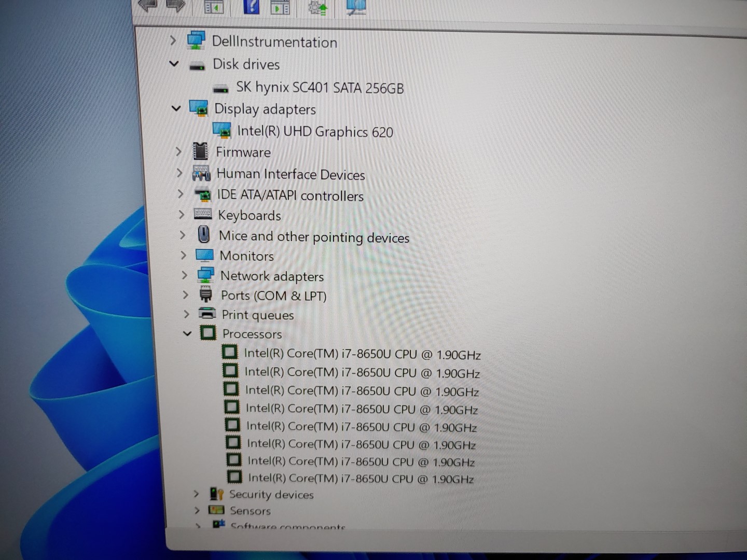Click the Scan for hardware changes monitor icon

[x=356, y=7]
